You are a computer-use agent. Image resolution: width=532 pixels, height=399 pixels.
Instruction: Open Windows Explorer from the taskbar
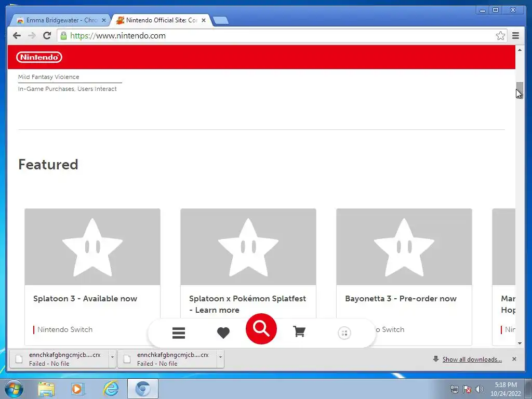(46, 389)
